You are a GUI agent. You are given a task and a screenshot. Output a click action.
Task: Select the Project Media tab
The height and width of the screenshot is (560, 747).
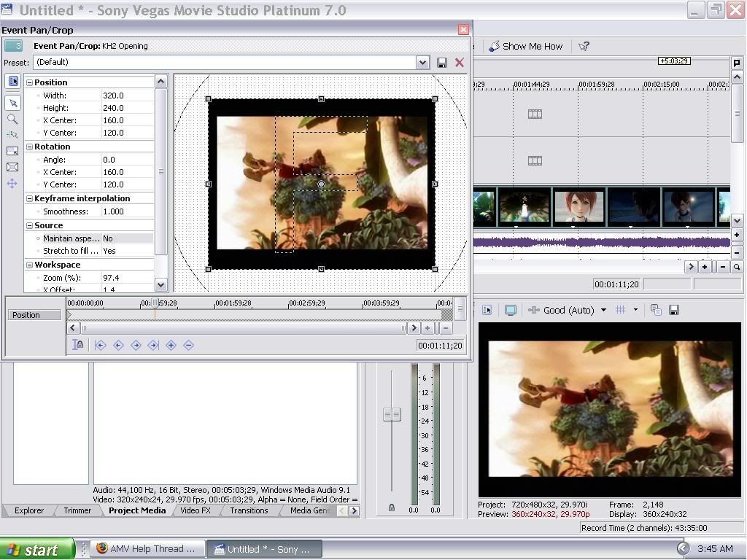pos(137,510)
